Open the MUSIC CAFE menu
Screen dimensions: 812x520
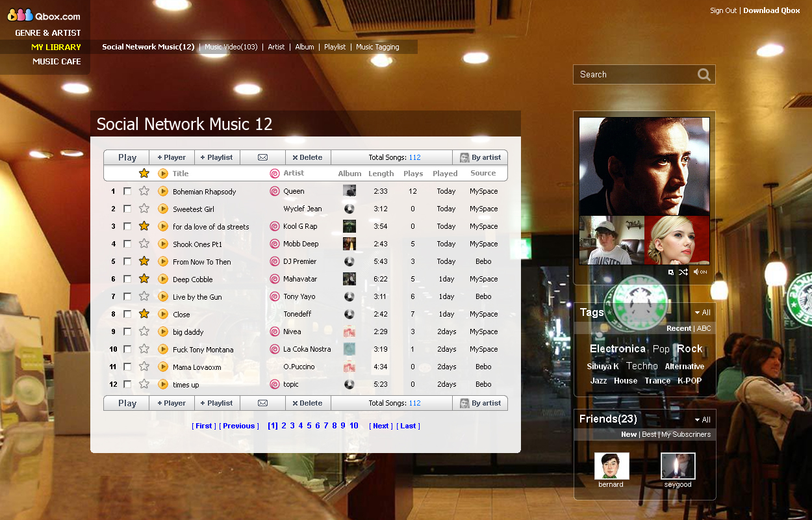tap(57, 61)
